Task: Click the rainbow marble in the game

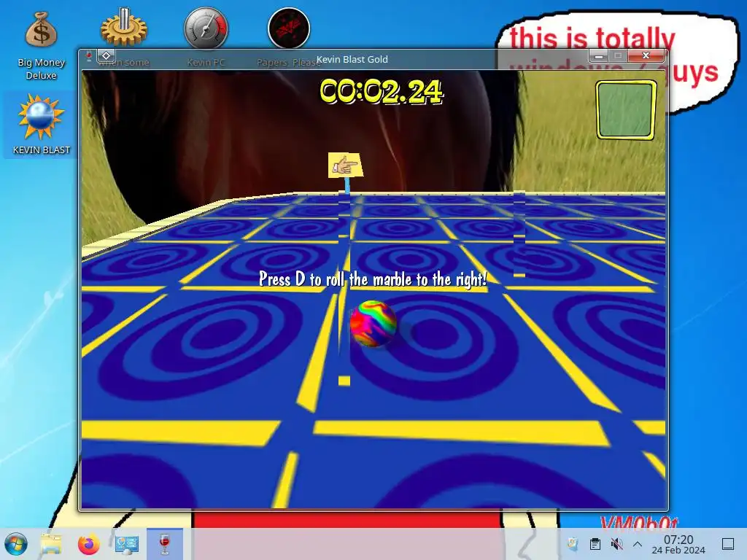Action: click(x=373, y=324)
